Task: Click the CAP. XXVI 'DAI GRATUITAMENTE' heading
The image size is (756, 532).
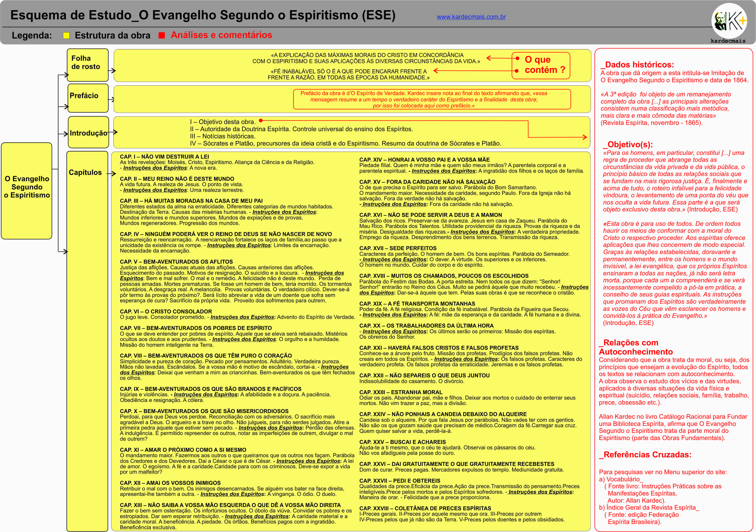Action: tap(457, 464)
